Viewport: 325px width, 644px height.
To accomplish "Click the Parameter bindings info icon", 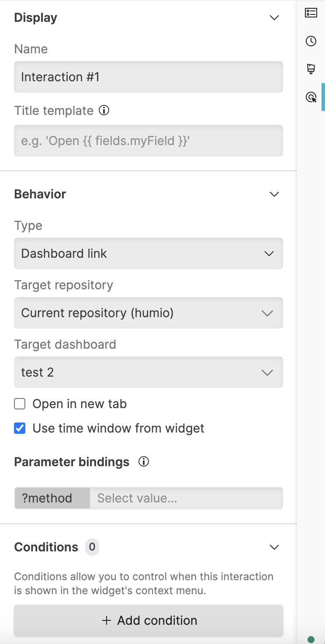I will point(144,461).
